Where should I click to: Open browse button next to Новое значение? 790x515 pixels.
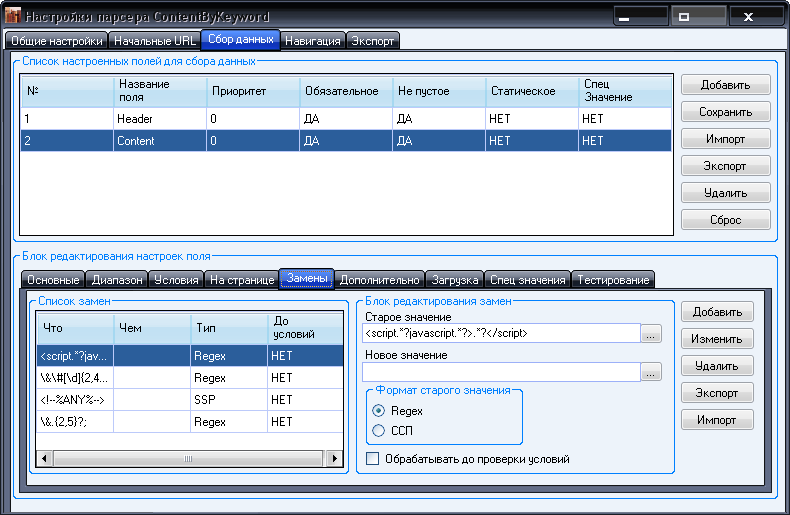651,372
